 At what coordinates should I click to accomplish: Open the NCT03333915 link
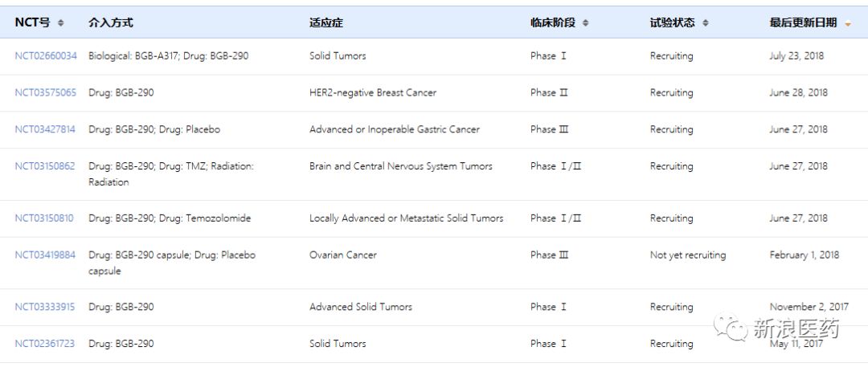point(46,307)
